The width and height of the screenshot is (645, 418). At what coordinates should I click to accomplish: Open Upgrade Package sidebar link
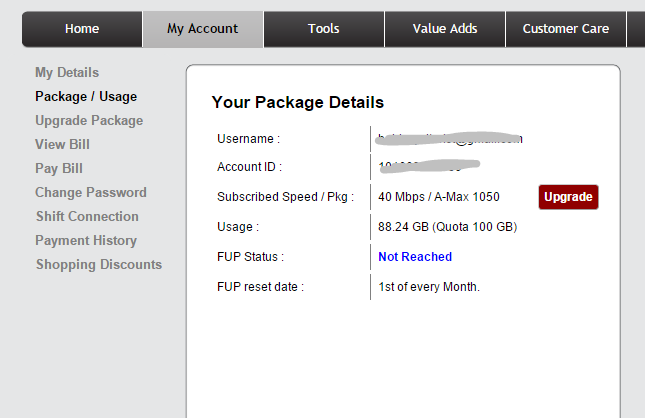point(89,121)
